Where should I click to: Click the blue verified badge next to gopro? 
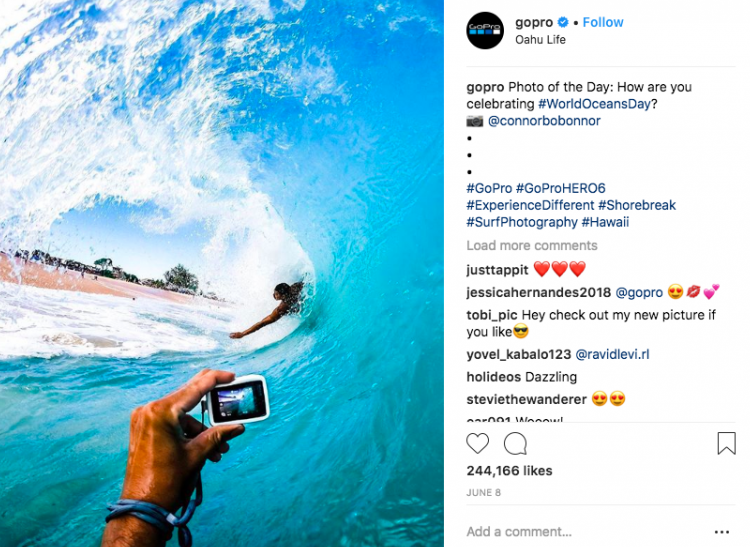click(x=563, y=22)
